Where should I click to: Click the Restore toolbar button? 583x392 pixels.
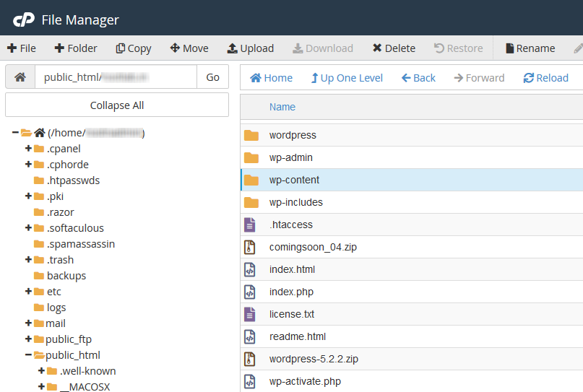click(459, 48)
